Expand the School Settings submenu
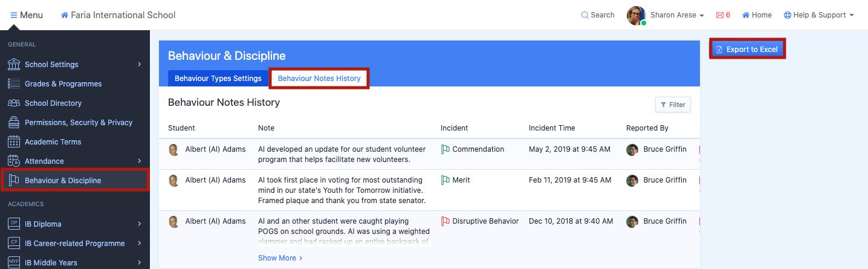The height and width of the screenshot is (269, 868). 140,65
